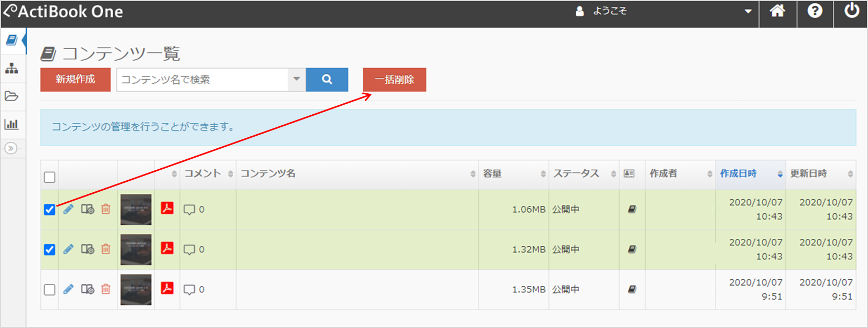Click the power logout icon

[x=851, y=12]
